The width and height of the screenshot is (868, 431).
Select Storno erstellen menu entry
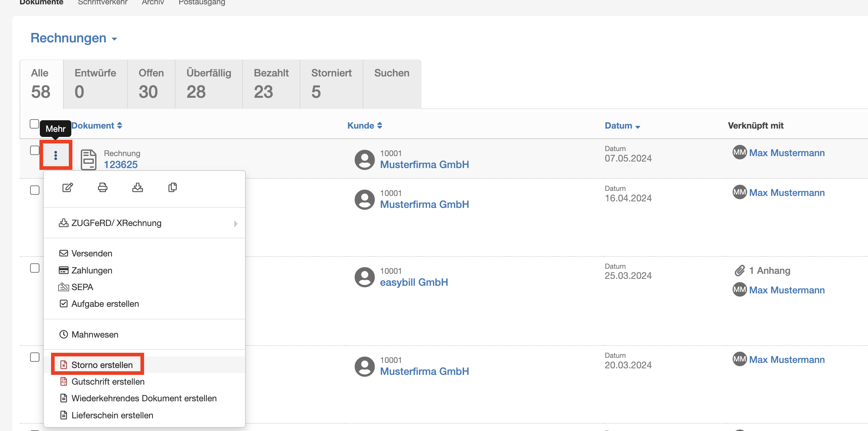pos(102,365)
